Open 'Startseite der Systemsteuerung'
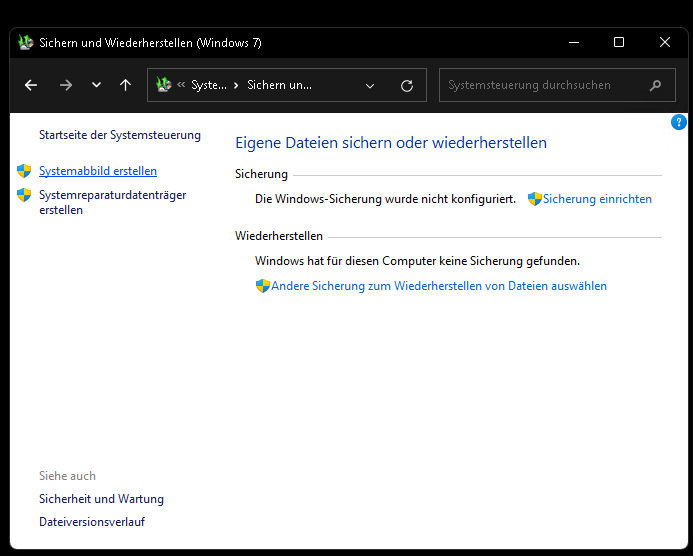693x556 pixels. [x=120, y=135]
